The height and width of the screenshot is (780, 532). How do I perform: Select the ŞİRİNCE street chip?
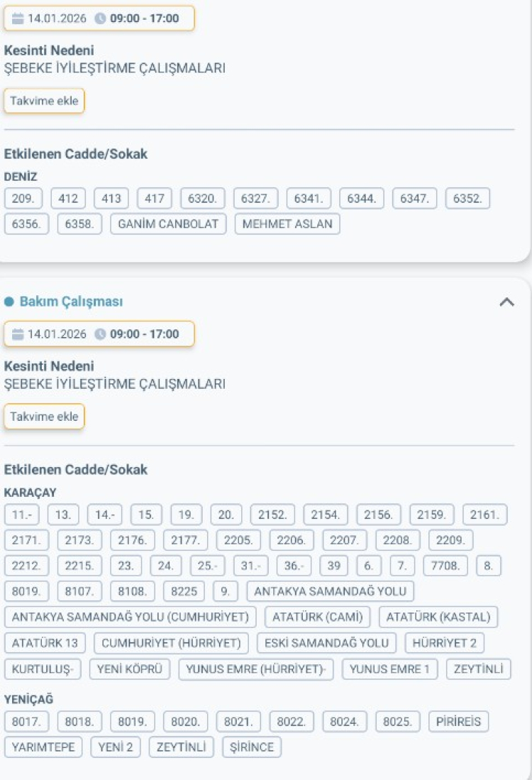tap(253, 747)
